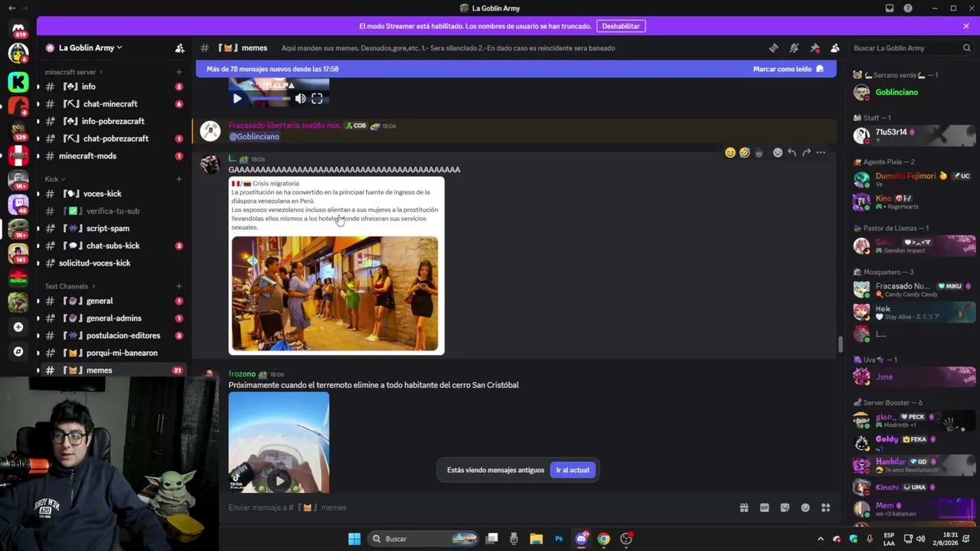Open more options menu on the message
Viewport: 980px width, 551px height.
point(821,153)
